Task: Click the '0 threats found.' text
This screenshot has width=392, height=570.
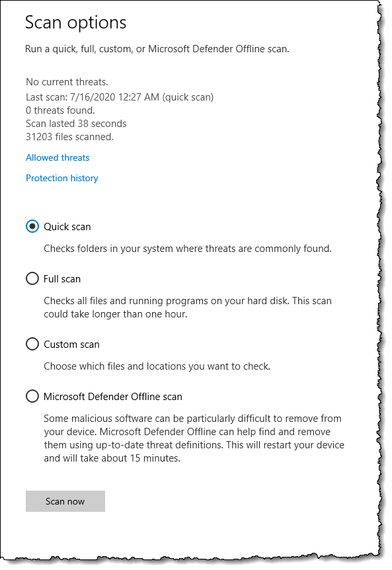Action: [60, 110]
